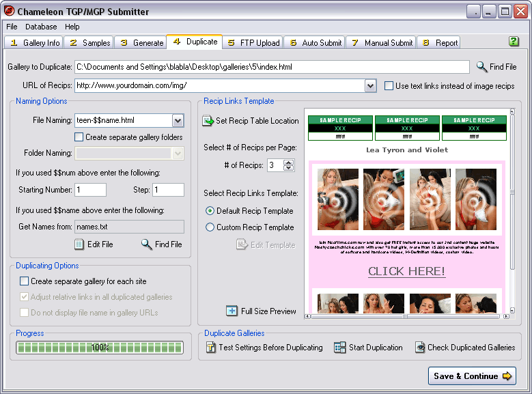Select Custom Recip Template radio button
This screenshot has height=394, width=532.
pos(210,227)
